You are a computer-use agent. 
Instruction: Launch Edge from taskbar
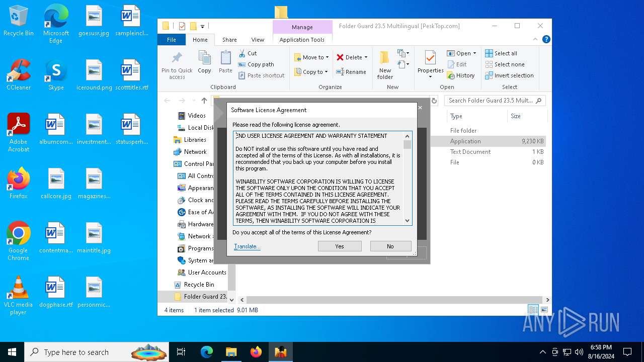click(206, 352)
